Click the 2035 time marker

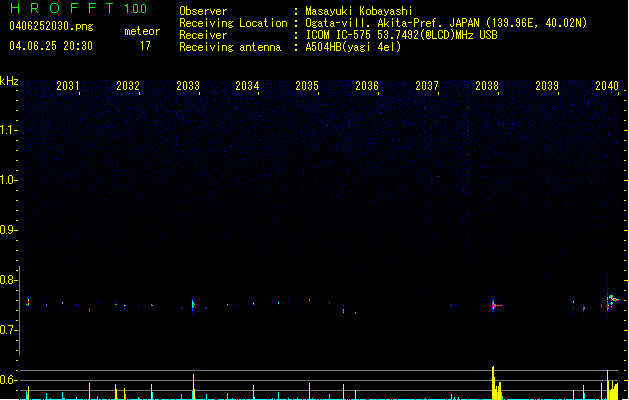coord(307,86)
